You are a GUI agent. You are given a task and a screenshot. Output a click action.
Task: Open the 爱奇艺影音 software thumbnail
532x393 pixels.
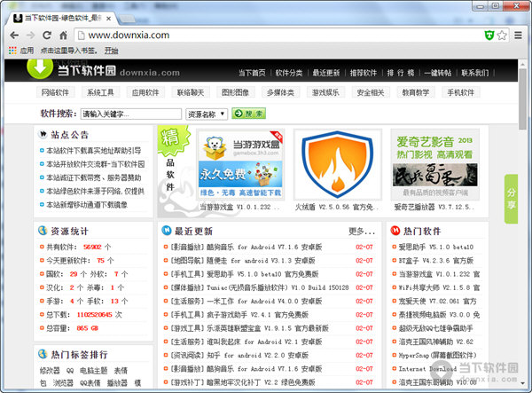(435, 163)
